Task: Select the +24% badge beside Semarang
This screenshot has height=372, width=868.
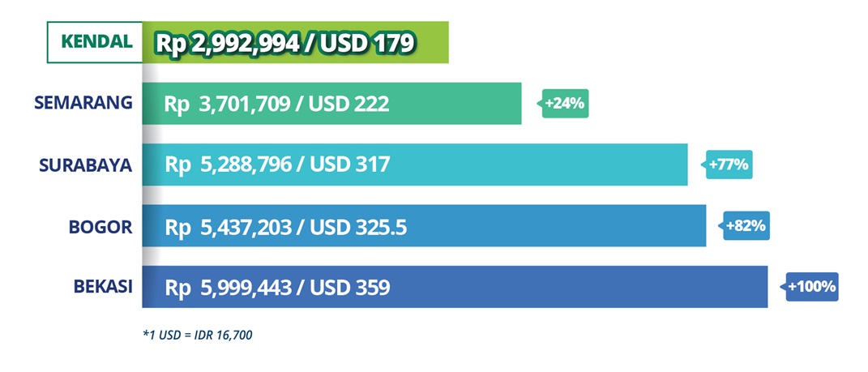Action: click(565, 104)
